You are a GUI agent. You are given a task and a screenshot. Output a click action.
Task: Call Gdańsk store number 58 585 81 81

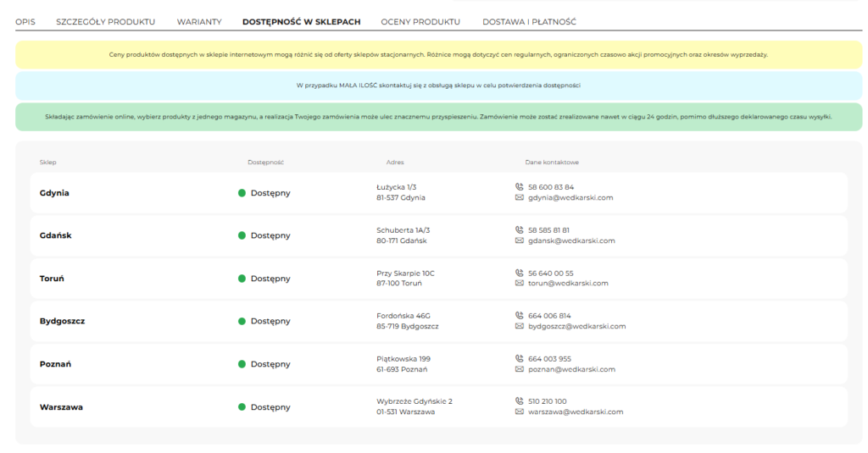548,229
